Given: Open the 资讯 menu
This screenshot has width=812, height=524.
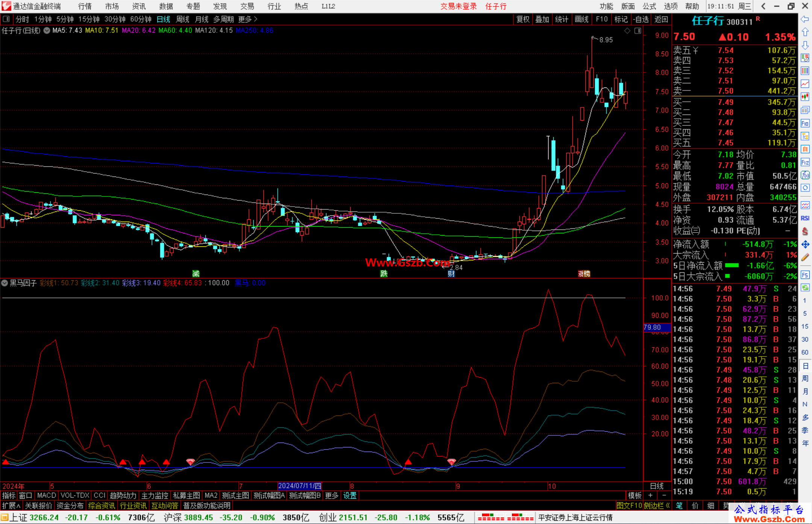Looking at the screenshot, I should click(x=139, y=6).
